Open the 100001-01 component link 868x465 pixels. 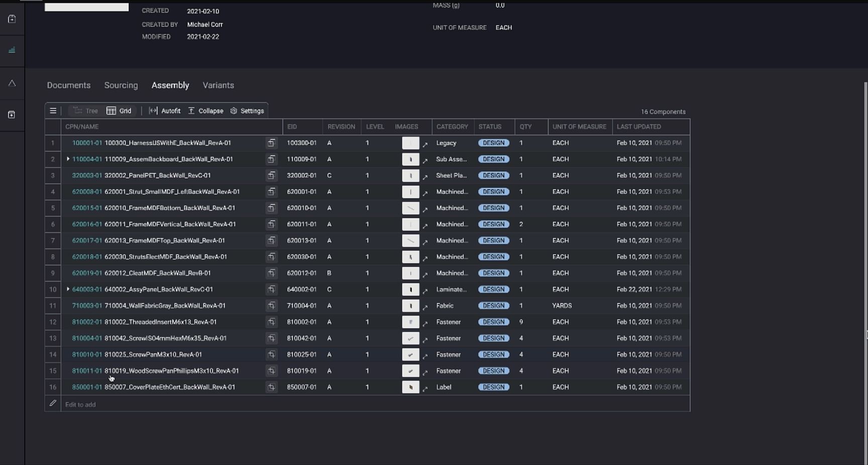point(86,143)
